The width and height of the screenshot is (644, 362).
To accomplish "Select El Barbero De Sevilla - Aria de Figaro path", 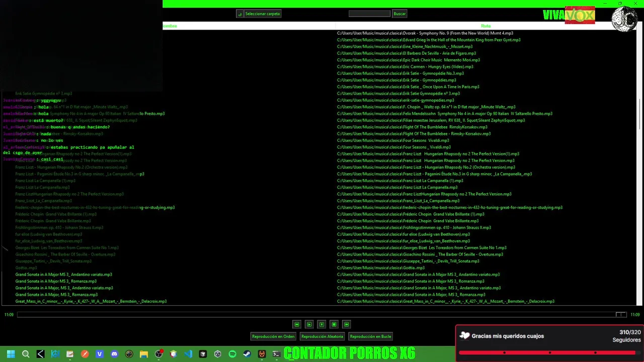I will pos(407,53).
